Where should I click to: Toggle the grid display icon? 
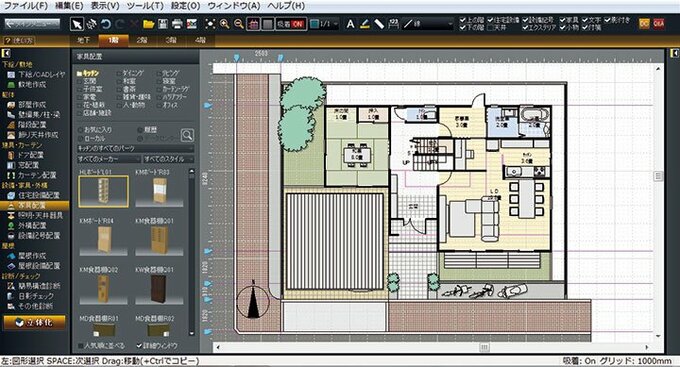(x=253, y=24)
